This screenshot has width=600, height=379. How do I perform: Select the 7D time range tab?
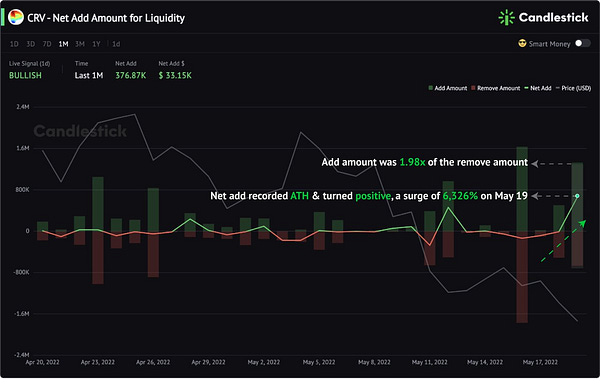tap(47, 44)
